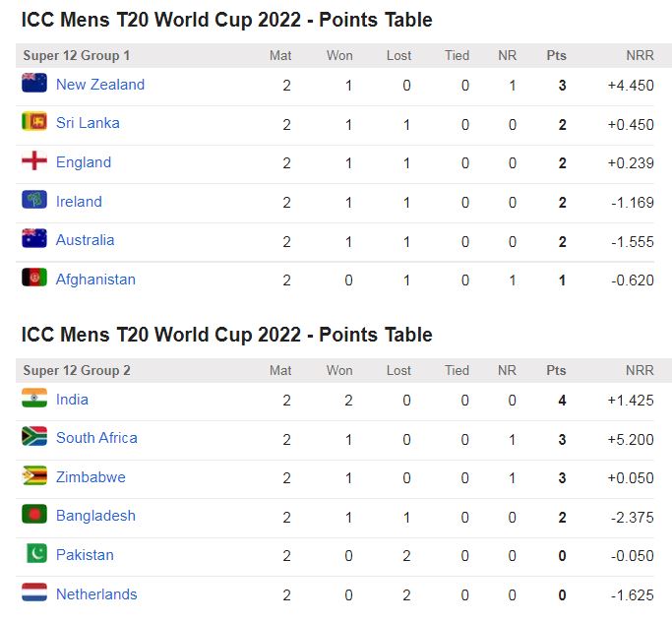Click the Pakistan flag icon

(34, 554)
